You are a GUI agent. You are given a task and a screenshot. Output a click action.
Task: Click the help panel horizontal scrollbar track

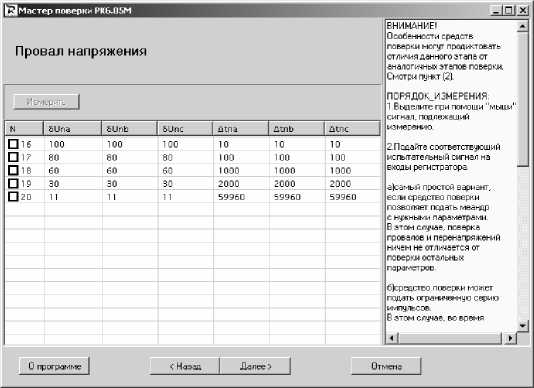(450, 338)
